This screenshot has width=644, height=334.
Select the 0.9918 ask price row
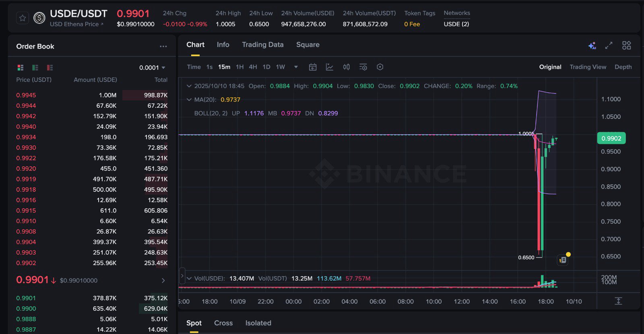pos(92,190)
